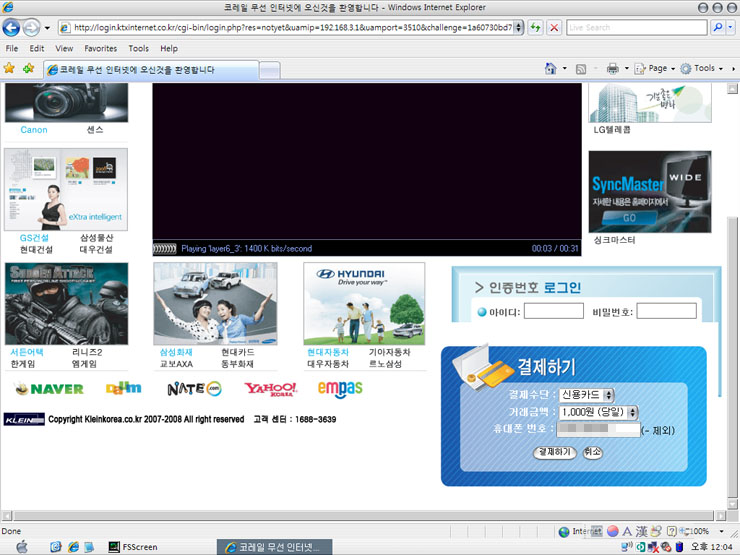This screenshot has height=555, width=740.
Task: Open the 결제수단 신용카드 dropdown
Action: click(586, 395)
